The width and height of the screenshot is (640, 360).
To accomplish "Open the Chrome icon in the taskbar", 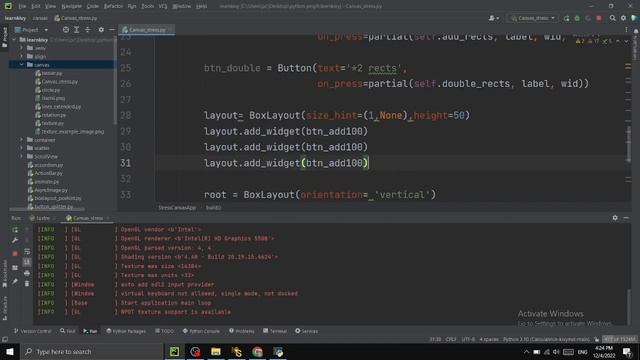I will pyautogui.click(x=257, y=352).
